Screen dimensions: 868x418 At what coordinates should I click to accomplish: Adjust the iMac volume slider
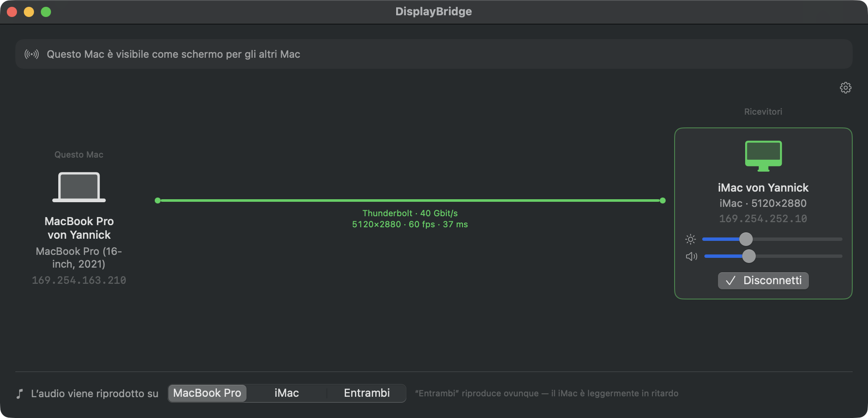pyautogui.click(x=773, y=256)
